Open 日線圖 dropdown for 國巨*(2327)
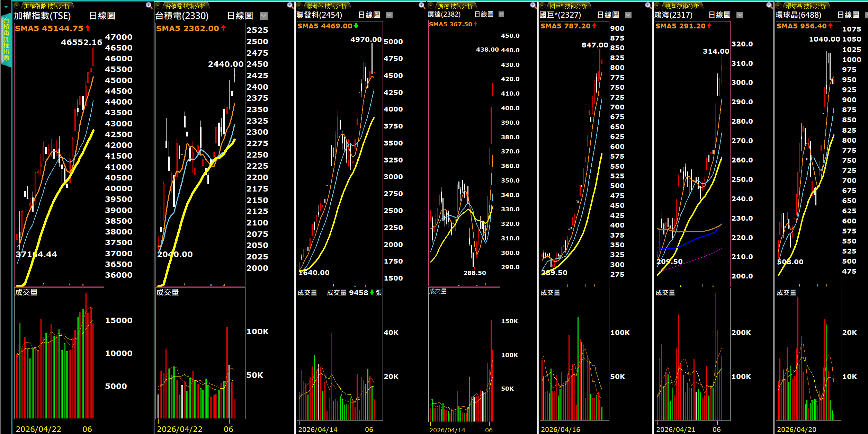Image resolution: width=868 pixels, height=434 pixels. (628, 15)
